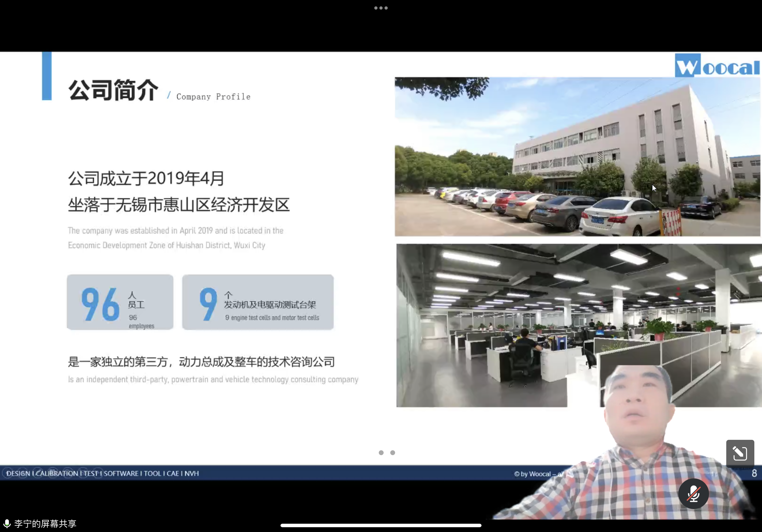Image resolution: width=762 pixels, height=532 pixels.
Task: Select the second page indicator dot
Action: [x=392, y=452]
